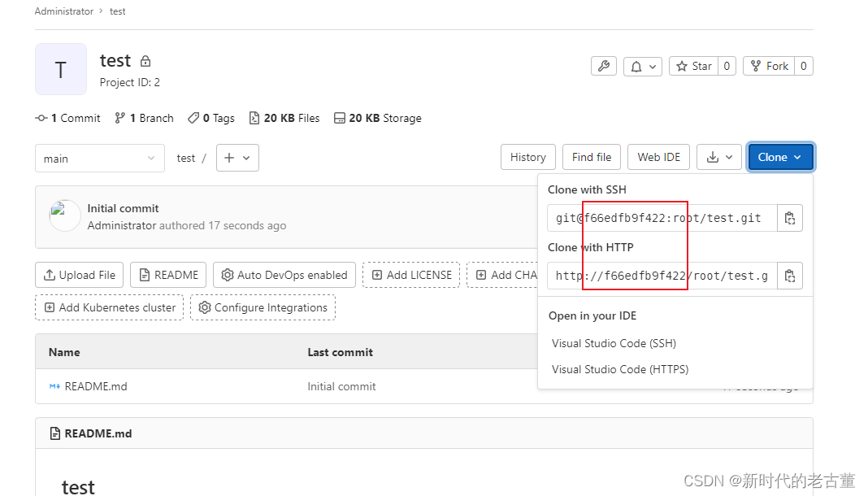This screenshot has width=868, height=496.
Task: Open the download source code dropdown
Action: [x=719, y=158]
